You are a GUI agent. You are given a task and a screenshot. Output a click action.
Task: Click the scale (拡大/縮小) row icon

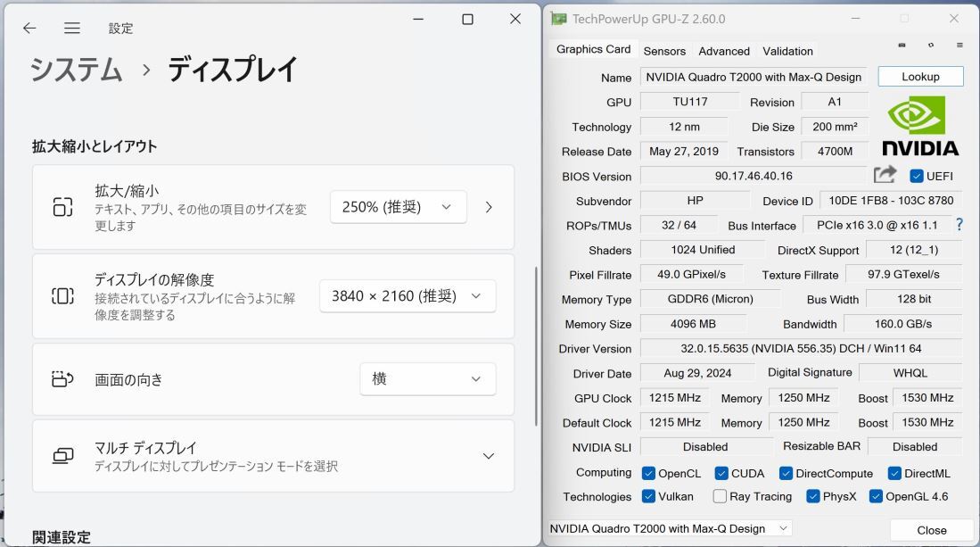(x=62, y=207)
